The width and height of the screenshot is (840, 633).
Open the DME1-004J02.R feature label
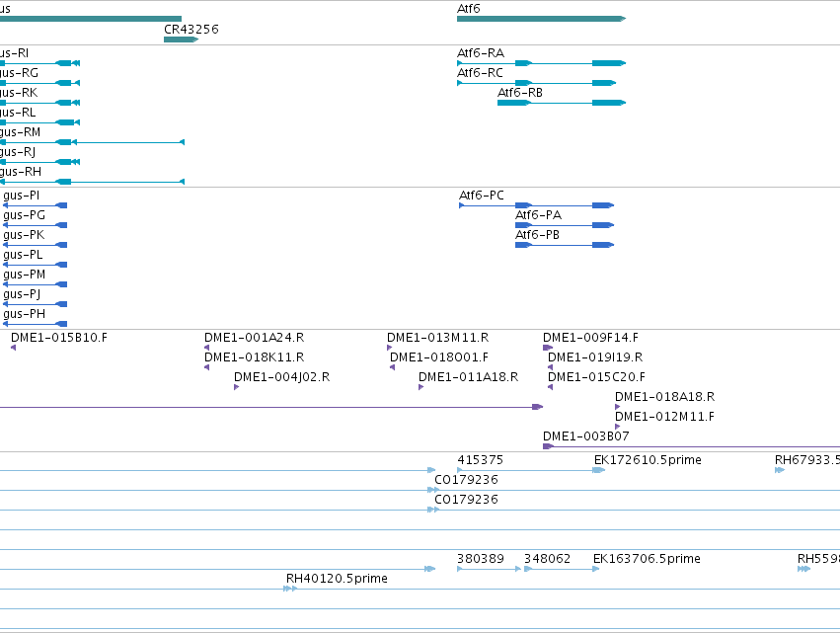[x=281, y=377]
